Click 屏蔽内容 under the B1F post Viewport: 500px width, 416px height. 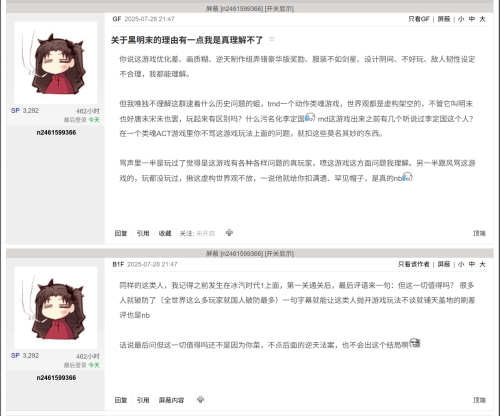(x=171, y=400)
